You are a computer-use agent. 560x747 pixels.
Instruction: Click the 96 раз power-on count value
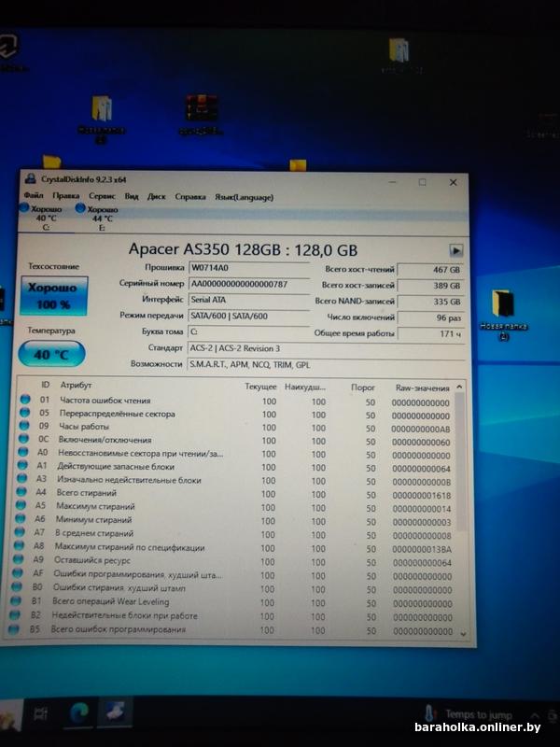click(430, 317)
